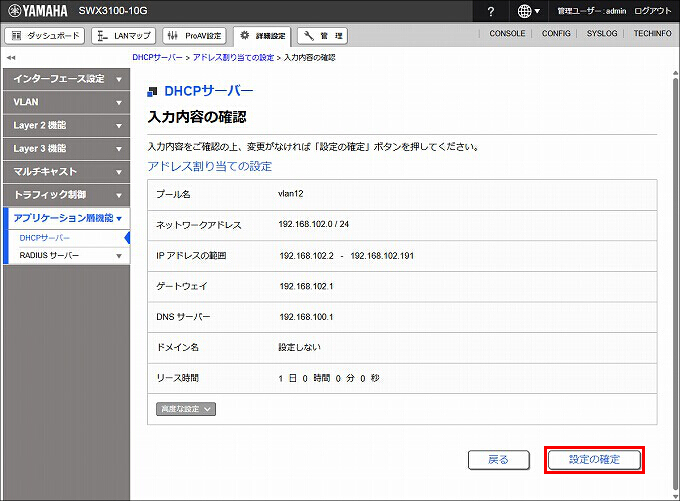Image resolution: width=680 pixels, height=501 pixels.
Task: Click the vertical scrollbar
Action: pos(675,282)
